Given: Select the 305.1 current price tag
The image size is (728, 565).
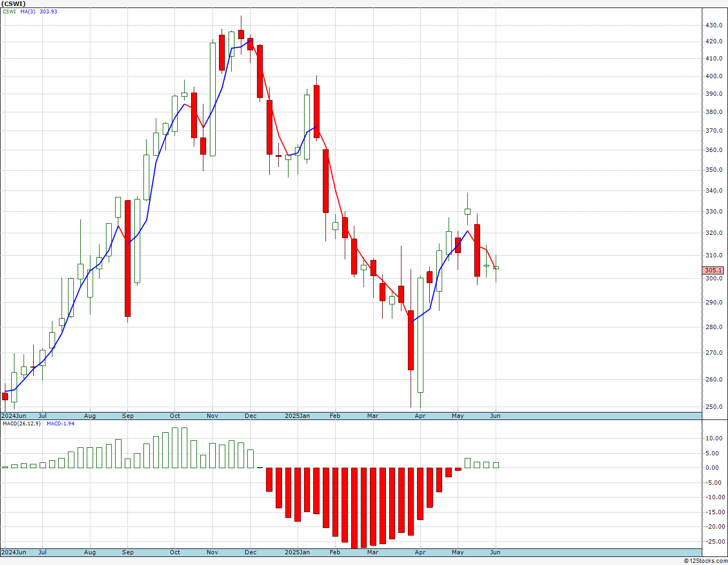Looking at the screenshot, I should (714, 271).
